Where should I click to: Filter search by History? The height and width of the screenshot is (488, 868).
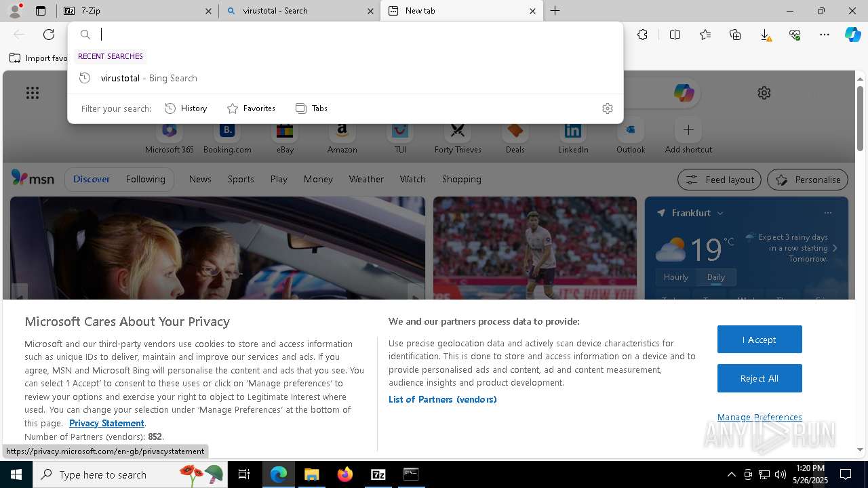pyautogui.click(x=186, y=108)
